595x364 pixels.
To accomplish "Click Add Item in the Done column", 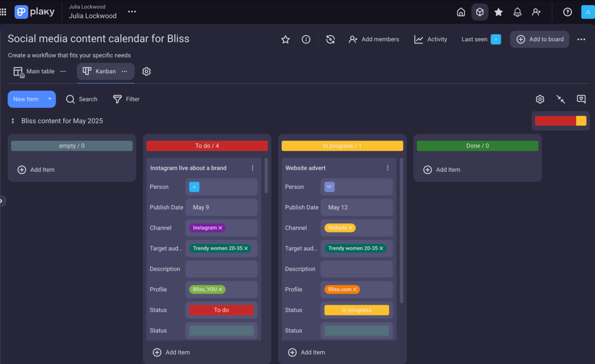I will [x=442, y=169].
